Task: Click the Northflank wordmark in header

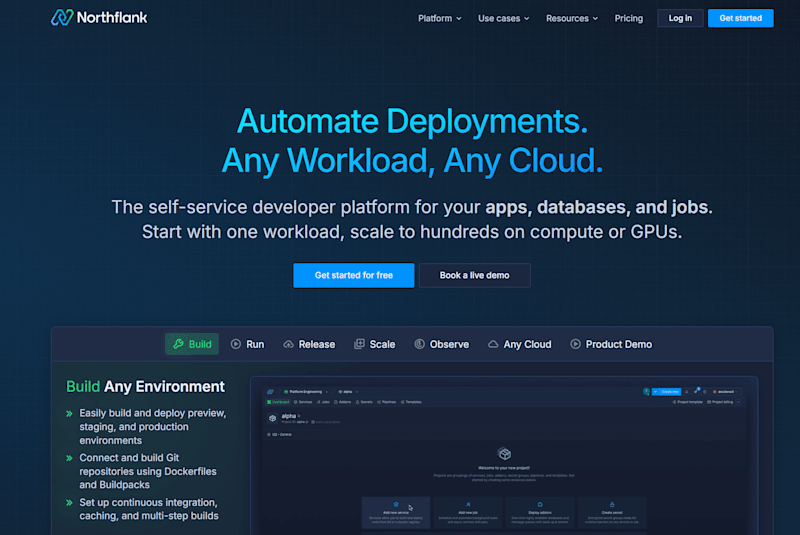Action: [112, 18]
